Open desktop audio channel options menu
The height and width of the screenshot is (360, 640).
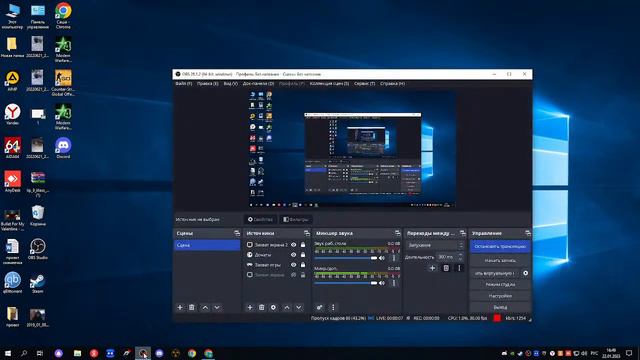click(394, 258)
